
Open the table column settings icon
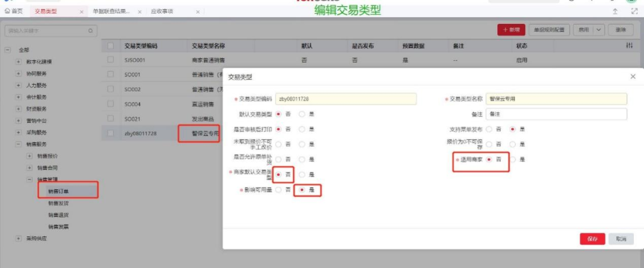click(x=629, y=47)
